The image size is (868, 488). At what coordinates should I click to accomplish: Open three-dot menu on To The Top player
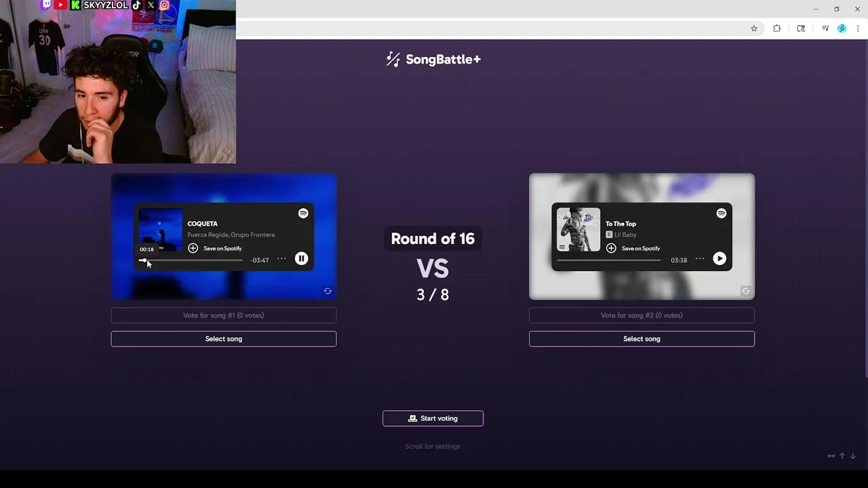[700, 259]
